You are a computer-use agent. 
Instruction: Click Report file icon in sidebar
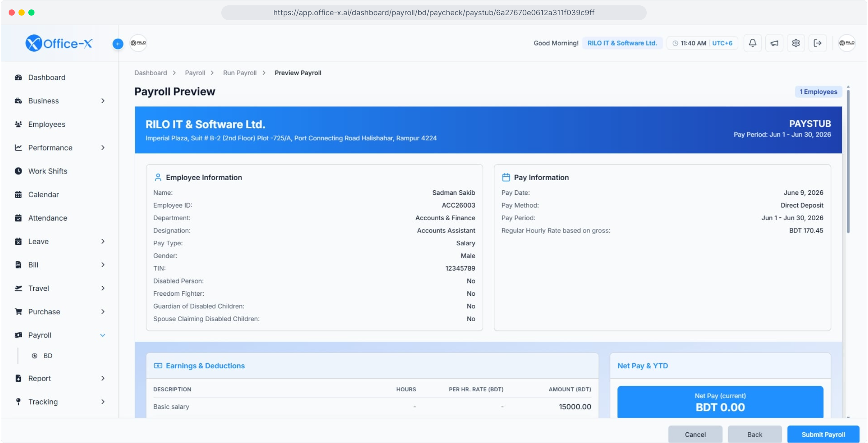coord(18,378)
